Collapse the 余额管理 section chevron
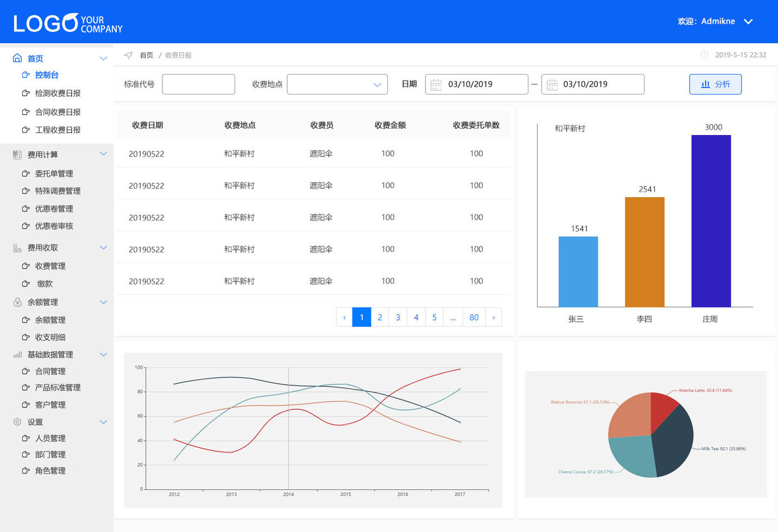The height and width of the screenshot is (532, 778). (103, 302)
